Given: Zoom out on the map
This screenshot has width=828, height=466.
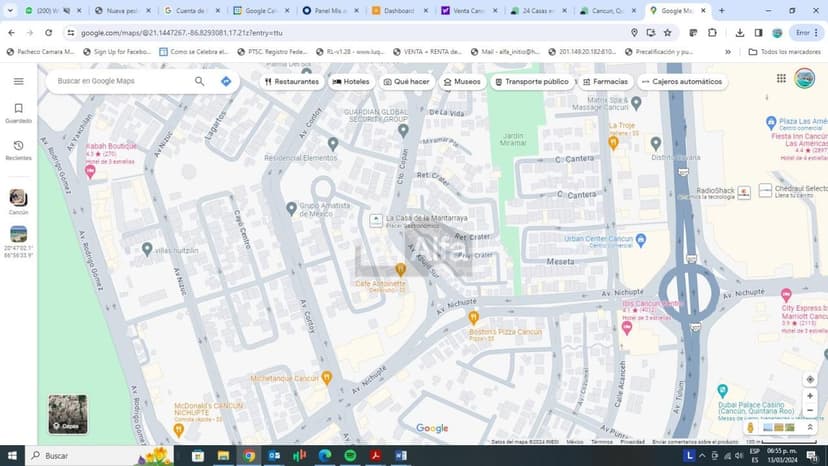Looking at the screenshot, I should click(810, 411).
